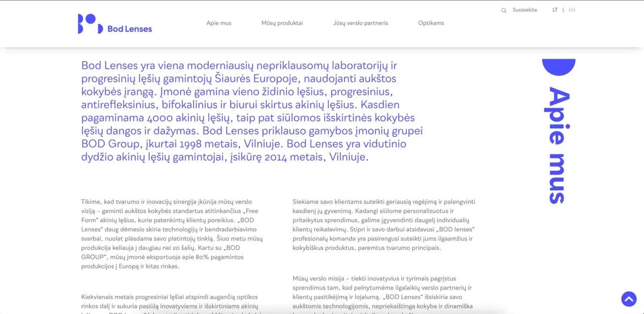Open the Jūsų verslo partneris menu
Screen dimensions: 644x314
point(361,23)
